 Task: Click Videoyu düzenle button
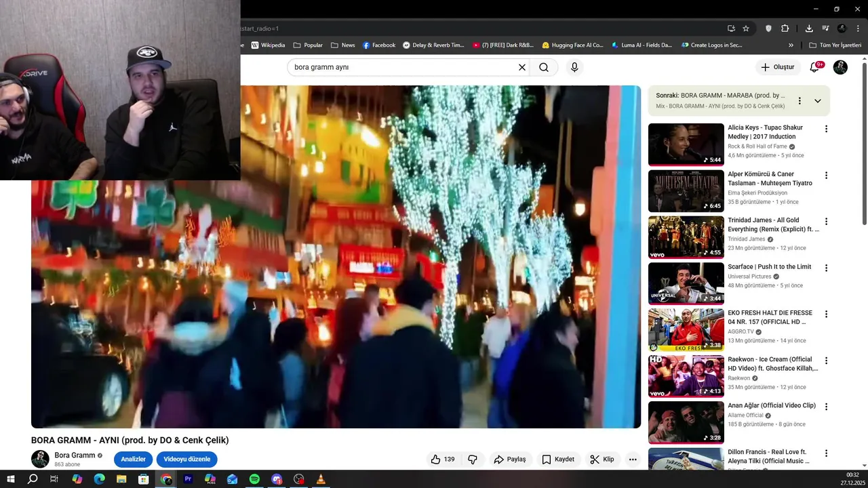[x=186, y=460]
